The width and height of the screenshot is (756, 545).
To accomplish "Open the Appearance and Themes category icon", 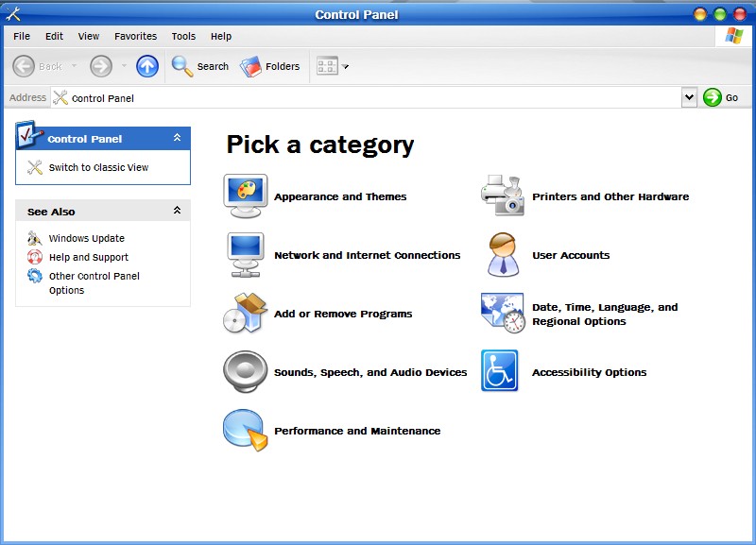I will point(246,196).
